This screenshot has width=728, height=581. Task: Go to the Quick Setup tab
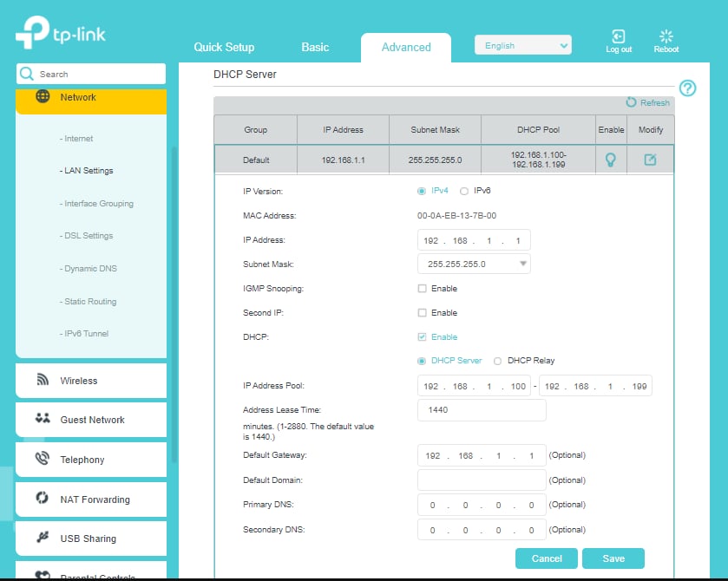click(224, 47)
